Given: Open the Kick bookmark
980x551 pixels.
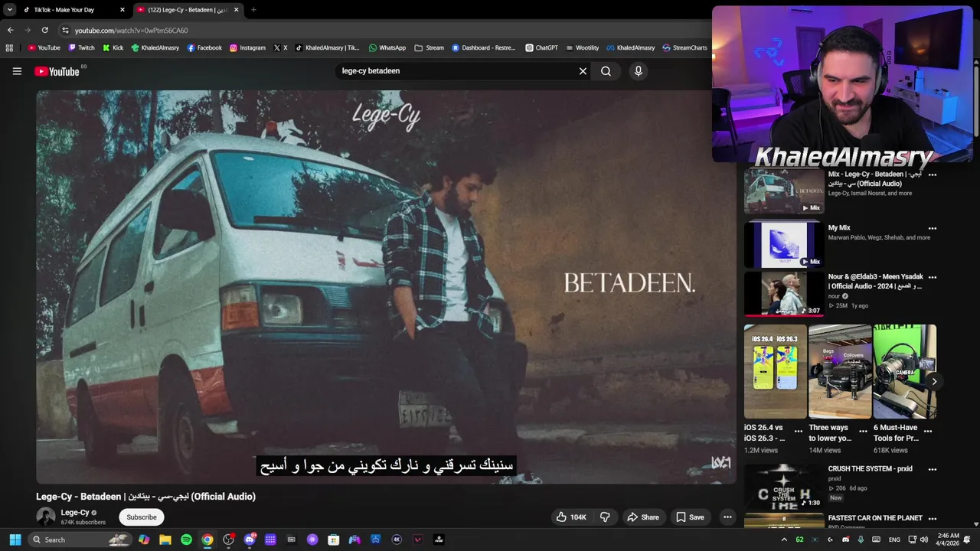Looking at the screenshot, I should [113, 47].
